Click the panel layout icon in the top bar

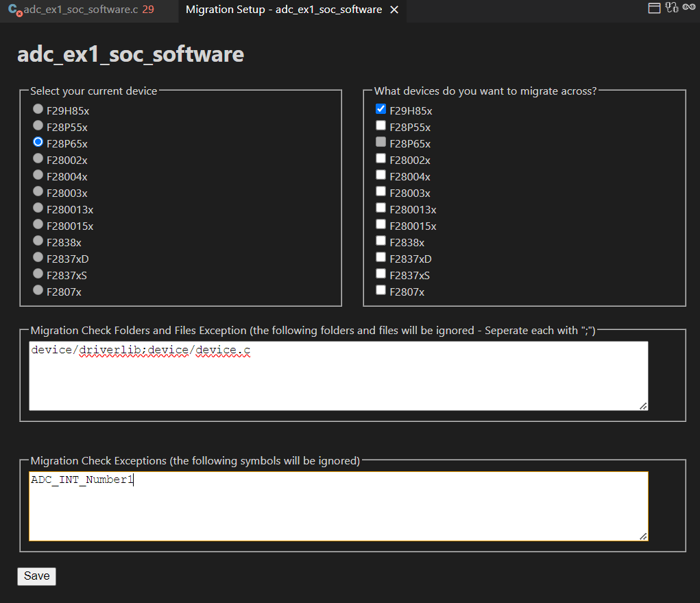[x=654, y=8]
